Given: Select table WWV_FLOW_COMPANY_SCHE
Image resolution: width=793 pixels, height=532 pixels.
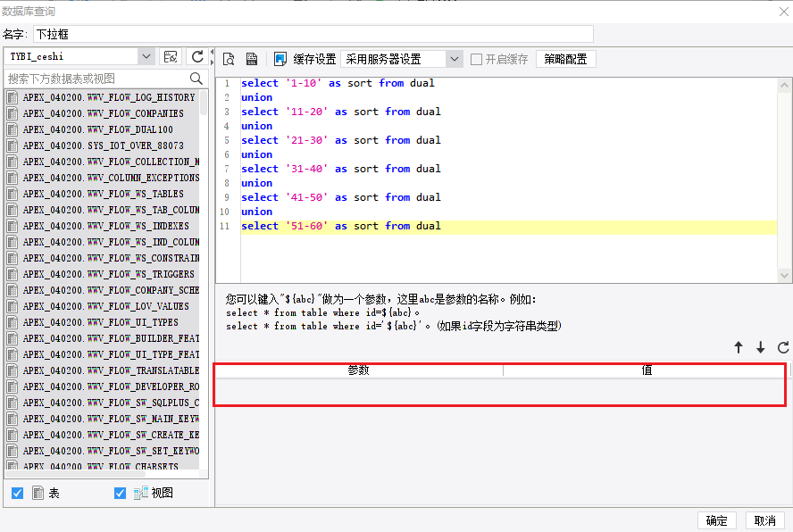Looking at the screenshot, I should (x=111, y=290).
